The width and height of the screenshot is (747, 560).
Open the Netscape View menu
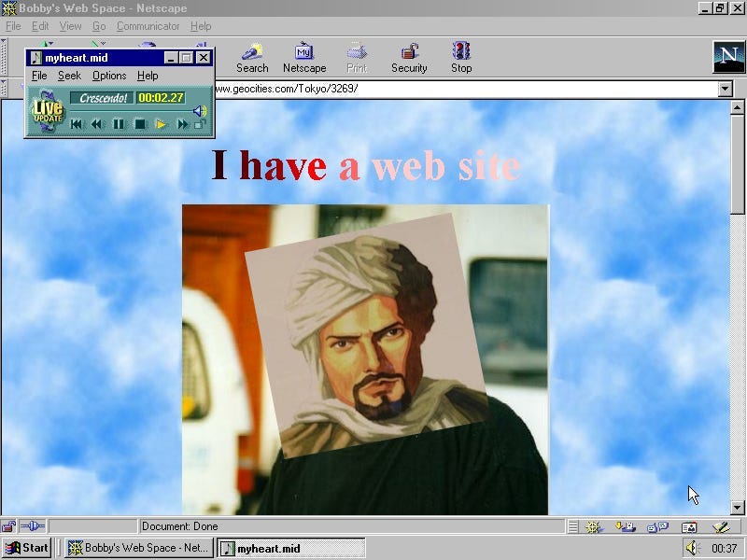[71, 26]
